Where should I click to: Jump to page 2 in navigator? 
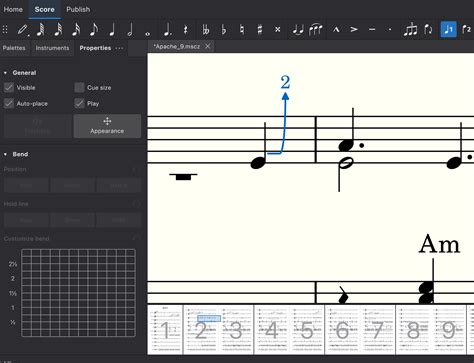point(201,330)
